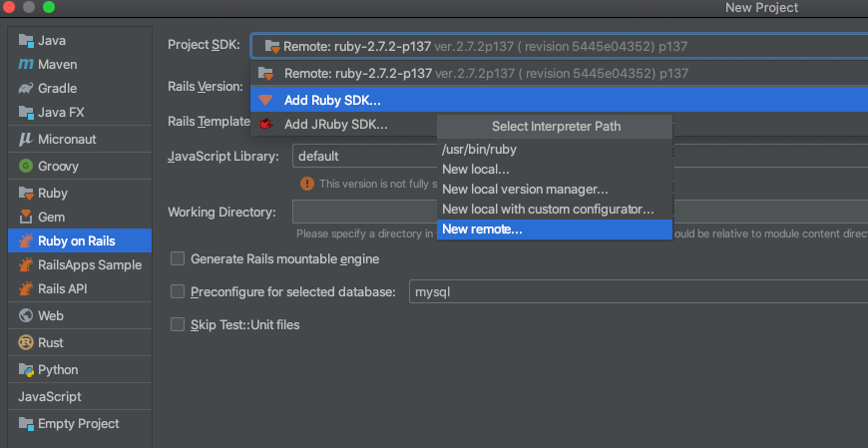The height and width of the screenshot is (448, 868).
Task: Select Micronaut project type
Action: point(80,139)
